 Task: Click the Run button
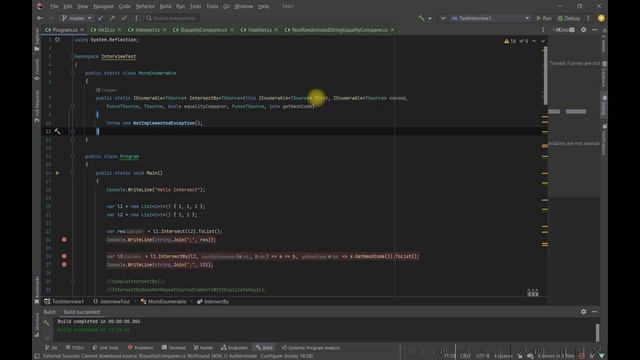pos(544,18)
